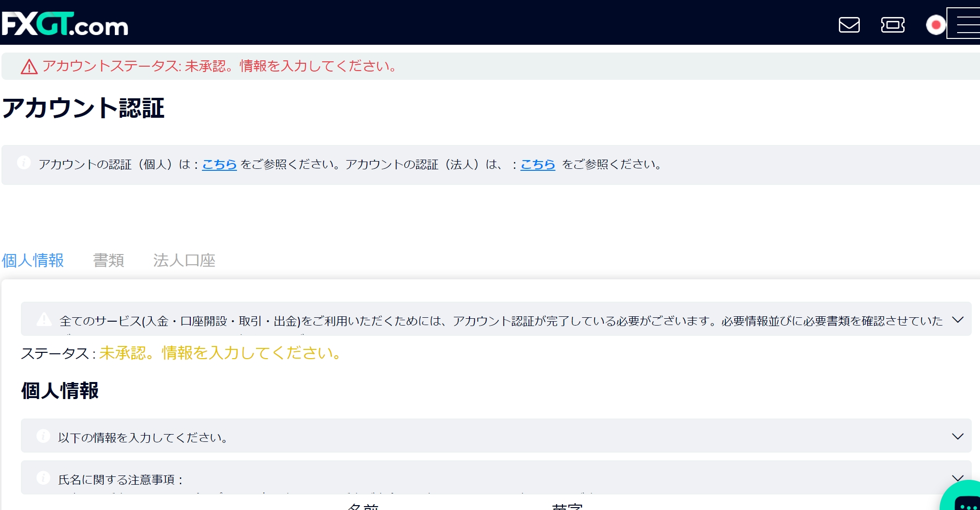Screen dimensions: 980x510
Task: Expand the 氏名に関する注意事項 section
Action: (x=958, y=478)
